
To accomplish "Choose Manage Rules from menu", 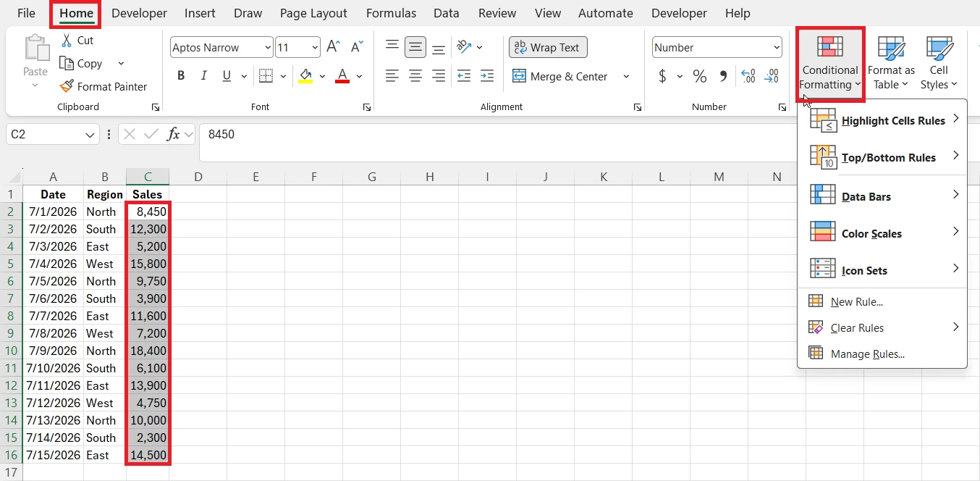I will pos(882,354).
